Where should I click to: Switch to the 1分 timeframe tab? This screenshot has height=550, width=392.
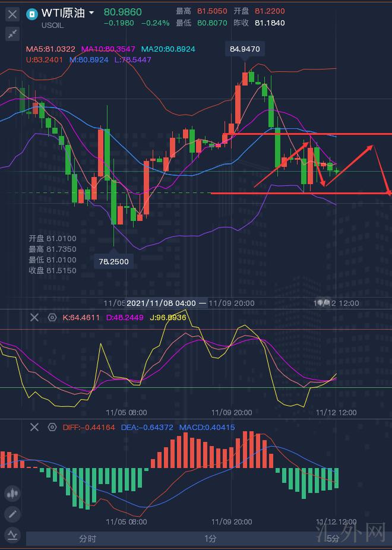[x=210, y=539]
